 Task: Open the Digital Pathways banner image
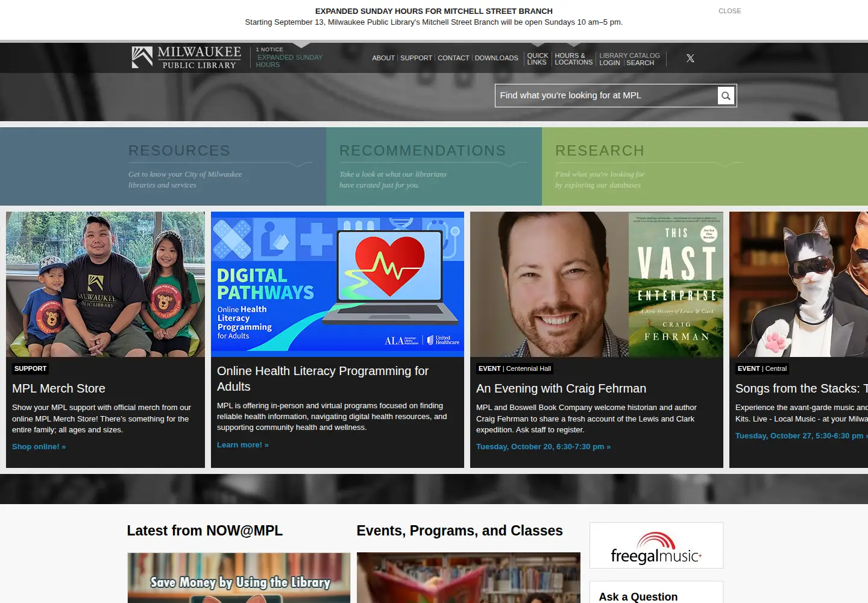tap(338, 284)
